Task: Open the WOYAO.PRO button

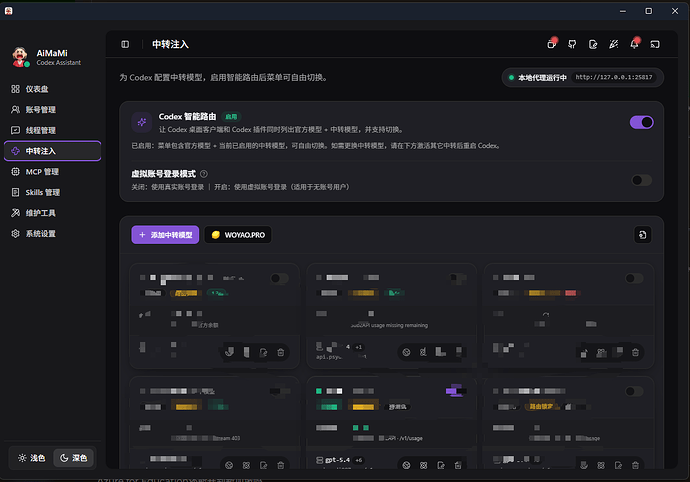Action: (x=238, y=235)
